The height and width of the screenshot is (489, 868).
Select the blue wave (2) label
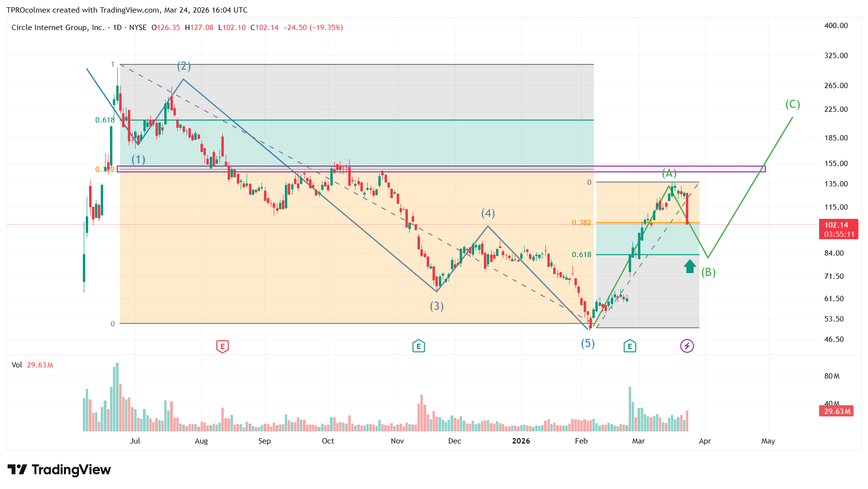click(184, 66)
